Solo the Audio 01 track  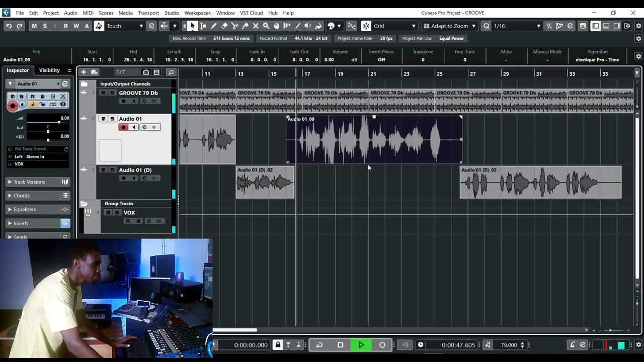pos(112,119)
